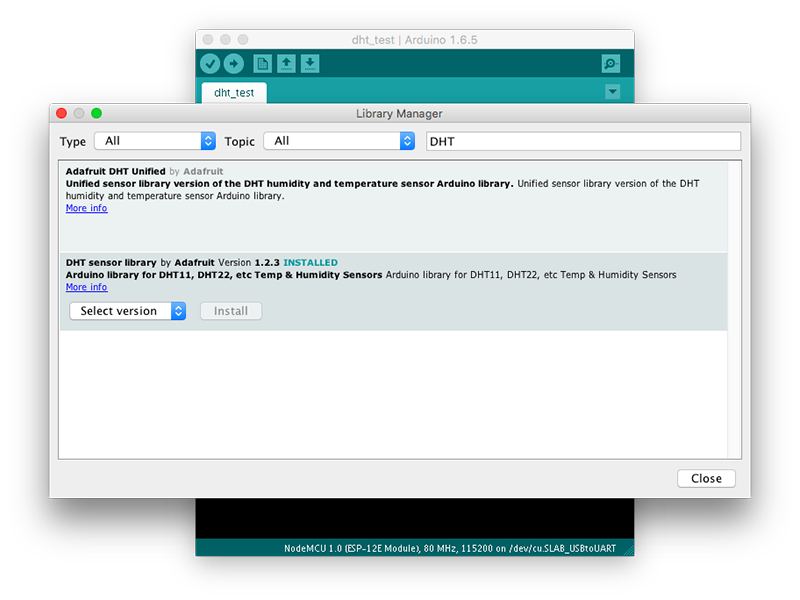Click the library search field containing DHT
The image size is (800, 600).
(x=583, y=141)
